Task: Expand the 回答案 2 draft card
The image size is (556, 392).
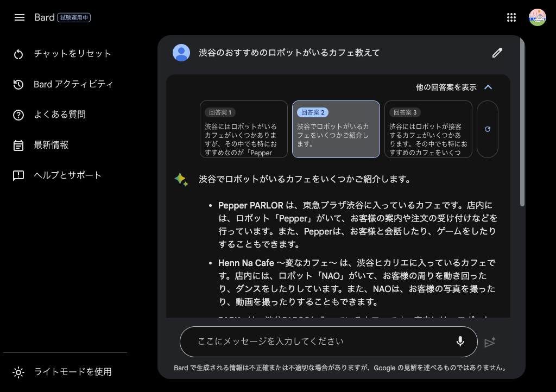Action: [x=336, y=129]
